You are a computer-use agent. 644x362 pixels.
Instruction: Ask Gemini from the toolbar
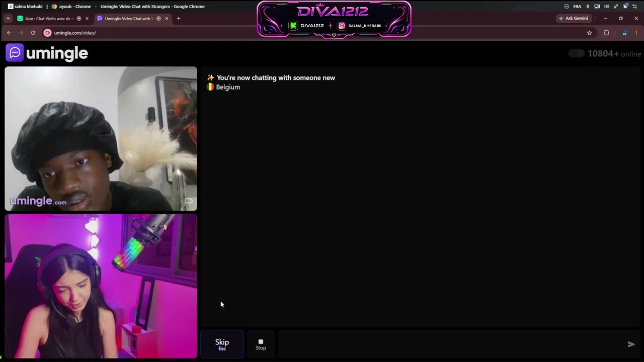pyautogui.click(x=573, y=19)
